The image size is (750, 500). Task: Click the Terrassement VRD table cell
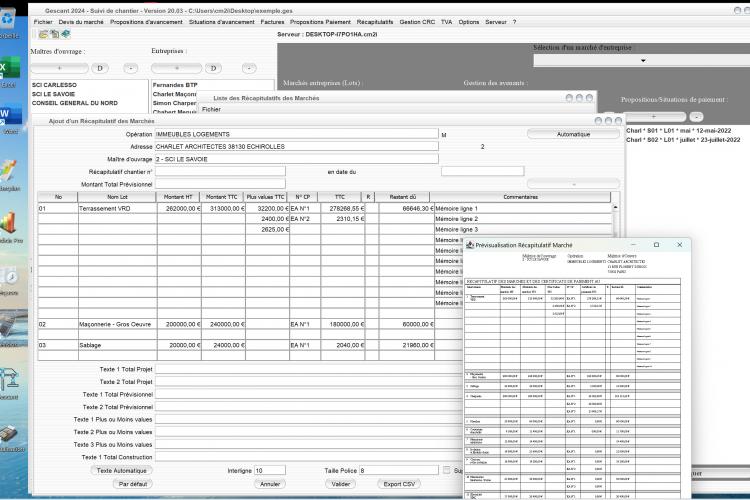tap(117, 209)
